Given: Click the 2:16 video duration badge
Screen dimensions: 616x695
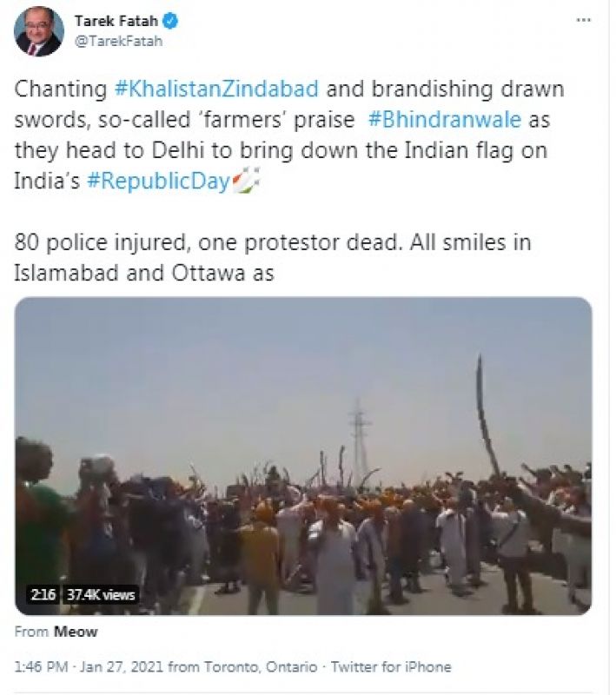Looking at the screenshot, I should [43, 594].
